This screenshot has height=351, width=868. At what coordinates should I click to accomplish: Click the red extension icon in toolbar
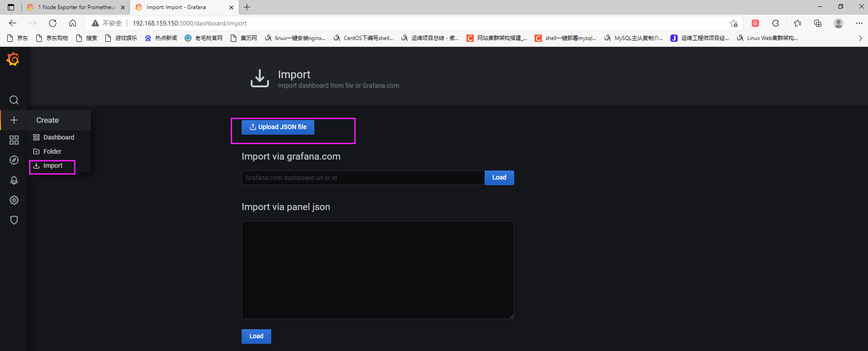point(755,23)
